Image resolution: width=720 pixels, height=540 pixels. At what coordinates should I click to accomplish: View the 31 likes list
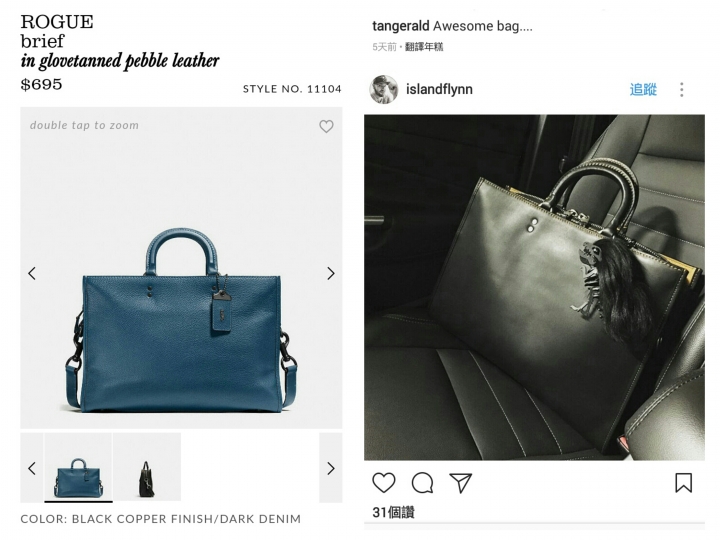(x=393, y=512)
